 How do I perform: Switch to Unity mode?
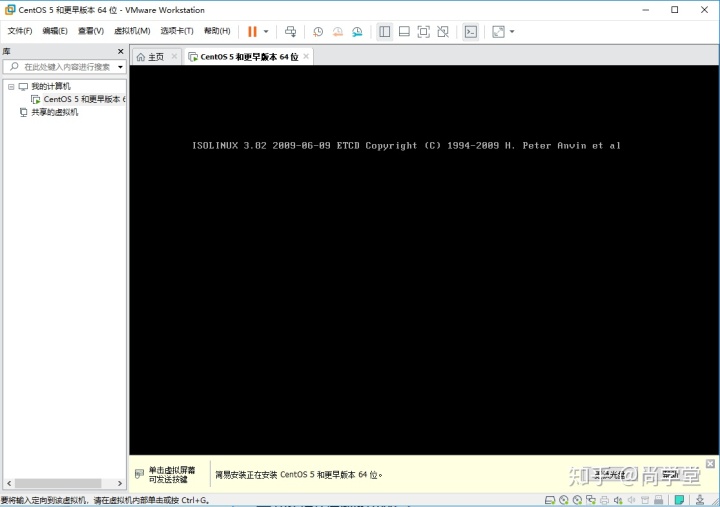coord(443,32)
